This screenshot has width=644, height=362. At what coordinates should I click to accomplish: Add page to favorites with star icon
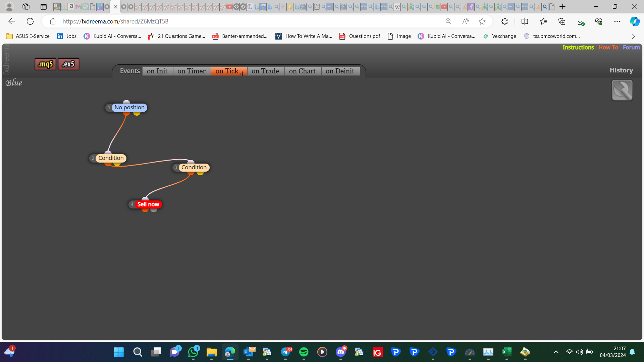[482, 21]
